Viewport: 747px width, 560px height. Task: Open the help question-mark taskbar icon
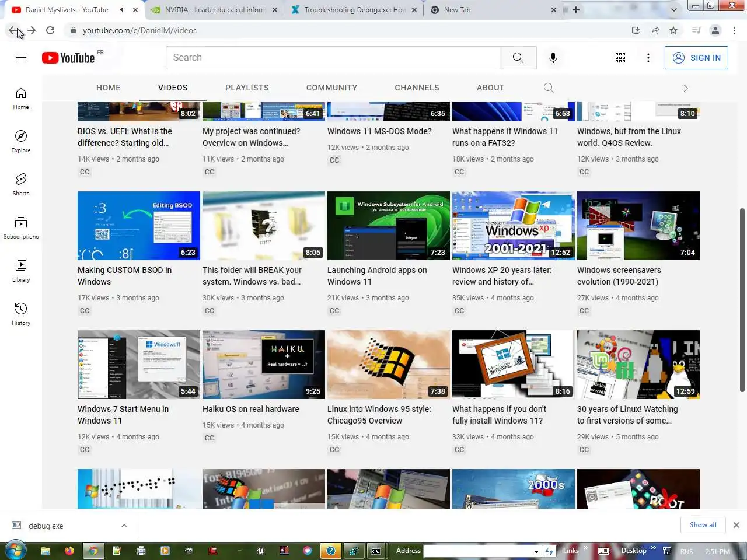[331, 551]
